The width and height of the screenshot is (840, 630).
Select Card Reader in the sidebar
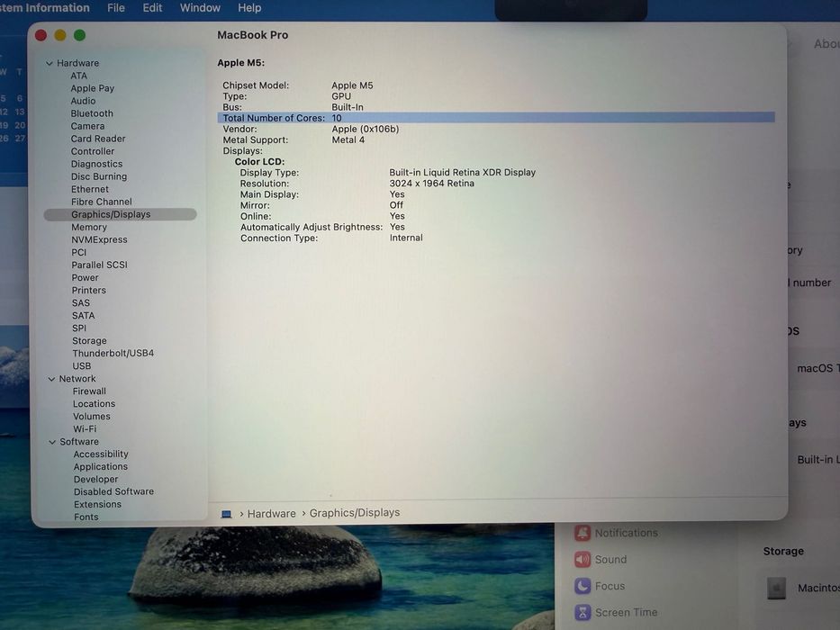98,139
